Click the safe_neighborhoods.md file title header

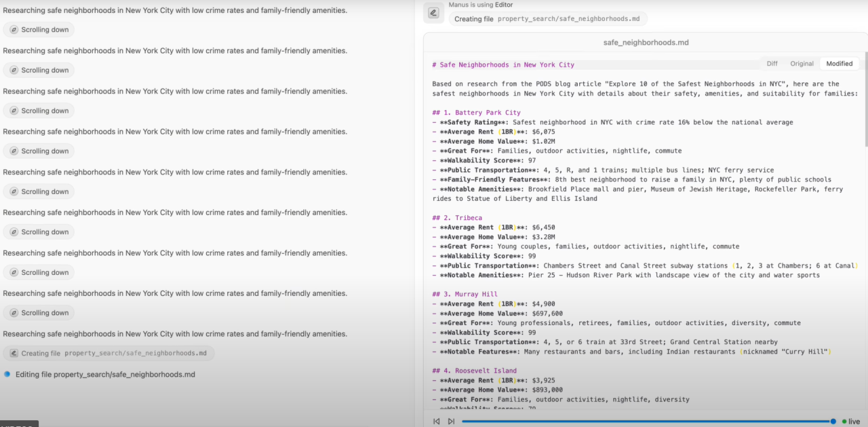tap(646, 42)
